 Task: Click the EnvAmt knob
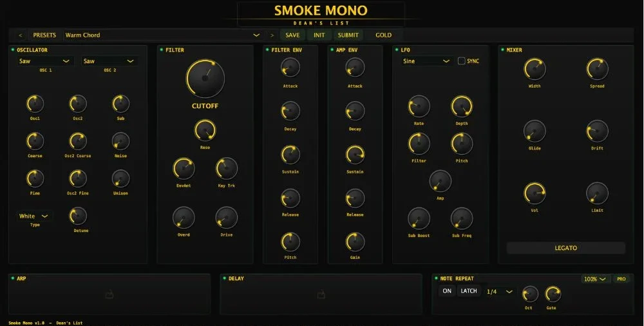[184, 169]
